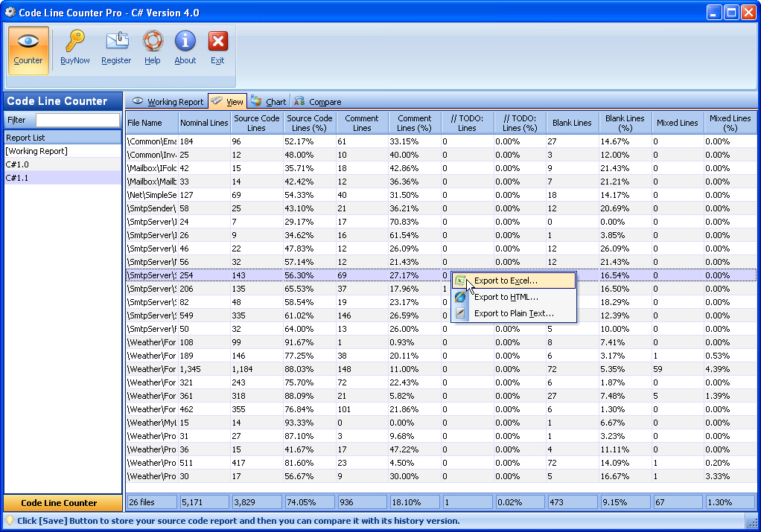
Task: Select the \SmtpSender\ row file name
Action: 152,208
